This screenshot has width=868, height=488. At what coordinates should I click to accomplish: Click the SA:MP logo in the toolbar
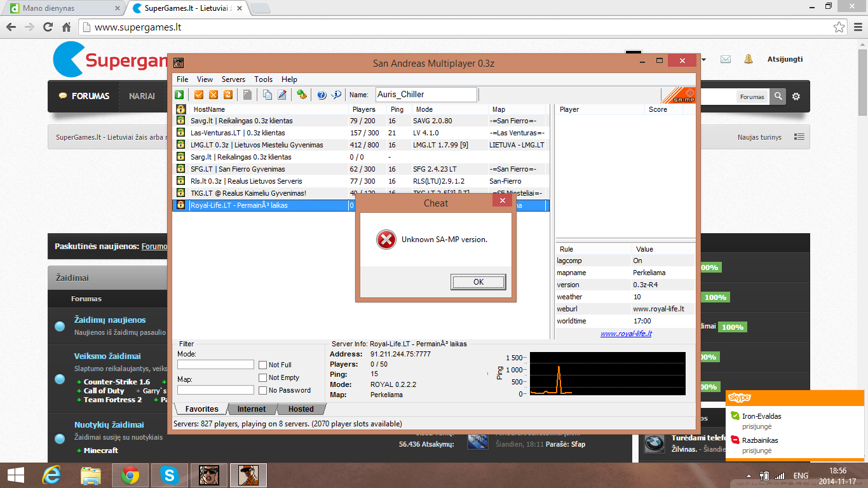tap(679, 95)
